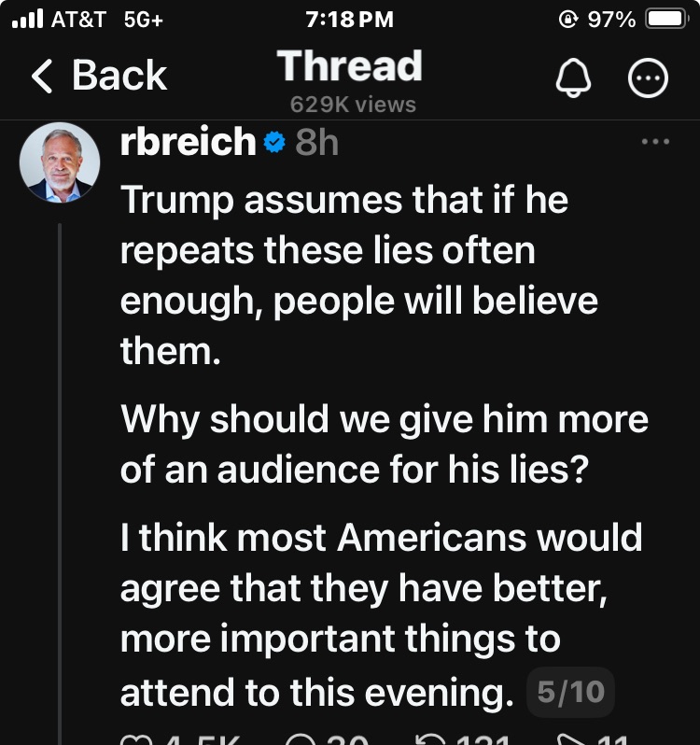Tap the Thread header title
This screenshot has height=745, width=700.
click(x=350, y=66)
